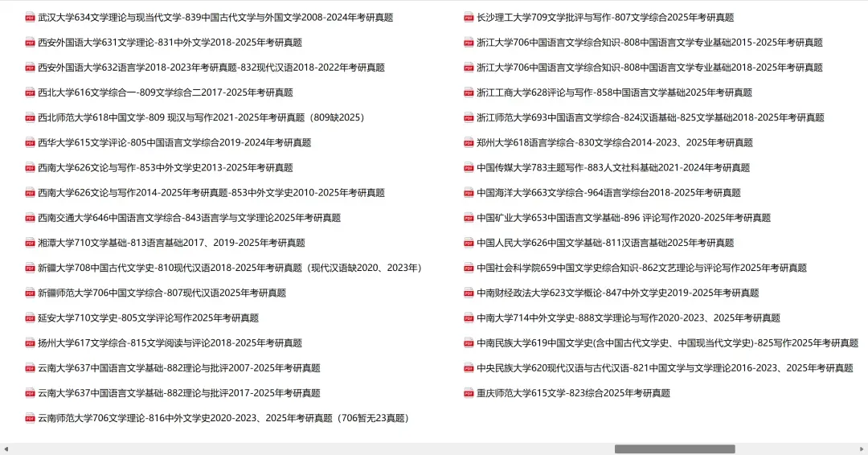Click PDF icon beside 武汉大学634文学理论 file
Viewport: 868px width, 455px height.
tap(30, 18)
